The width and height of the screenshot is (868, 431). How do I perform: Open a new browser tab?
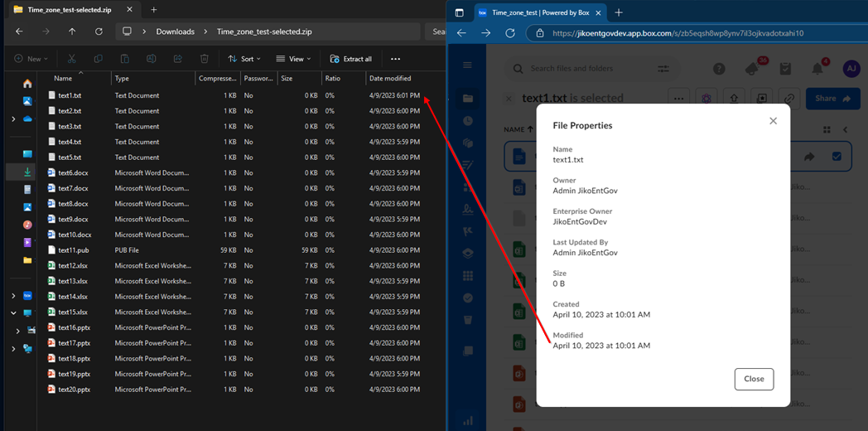pos(619,12)
